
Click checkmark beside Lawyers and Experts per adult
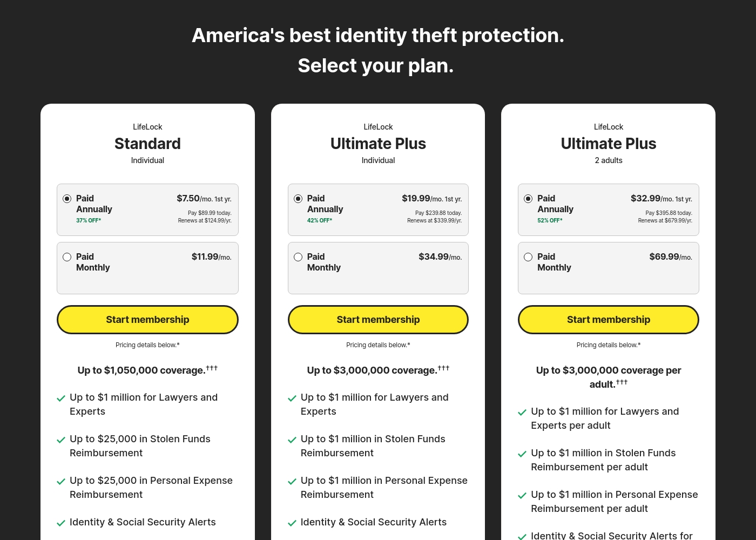click(522, 413)
